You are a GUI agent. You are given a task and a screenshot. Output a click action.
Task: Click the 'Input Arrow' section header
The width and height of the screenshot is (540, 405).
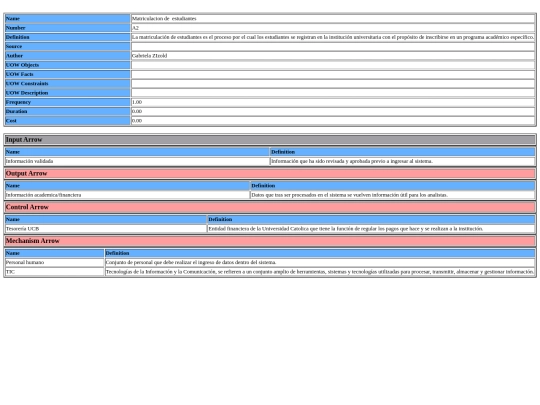click(x=270, y=140)
